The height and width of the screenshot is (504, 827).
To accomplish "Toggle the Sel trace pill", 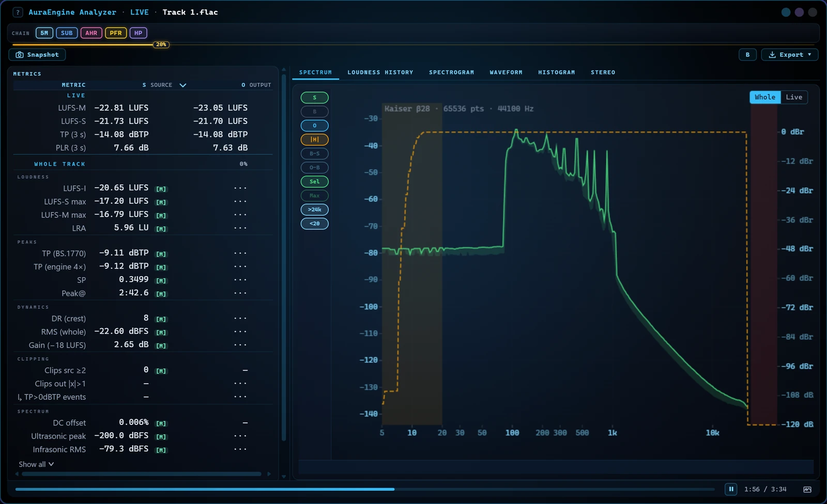I will (x=314, y=182).
